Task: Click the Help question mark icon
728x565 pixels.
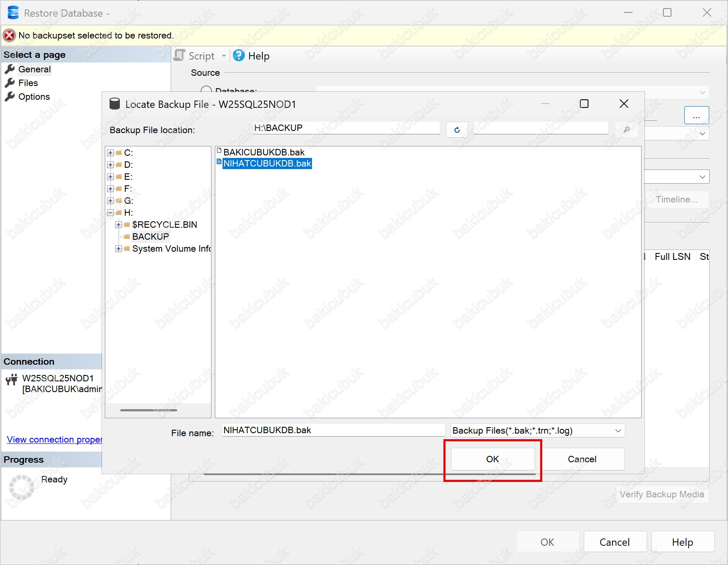Action: pyautogui.click(x=239, y=56)
